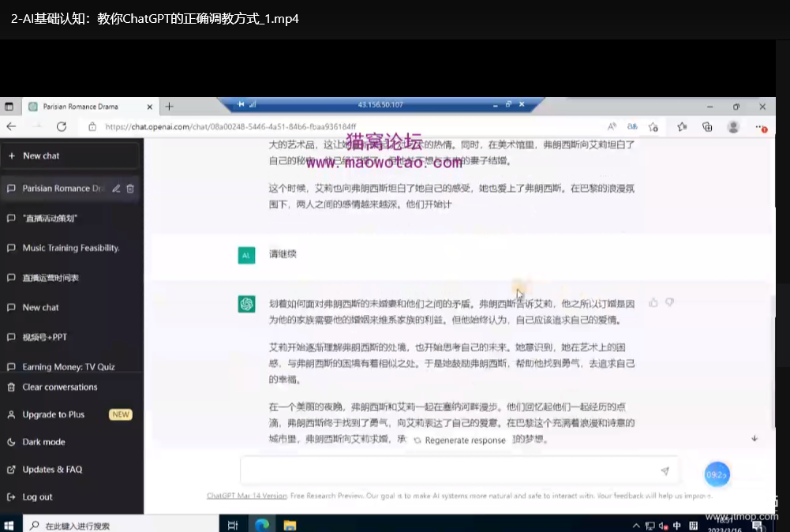Add this page to favorites with star icon
The height and width of the screenshot is (532, 790).
click(x=653, y=126)
